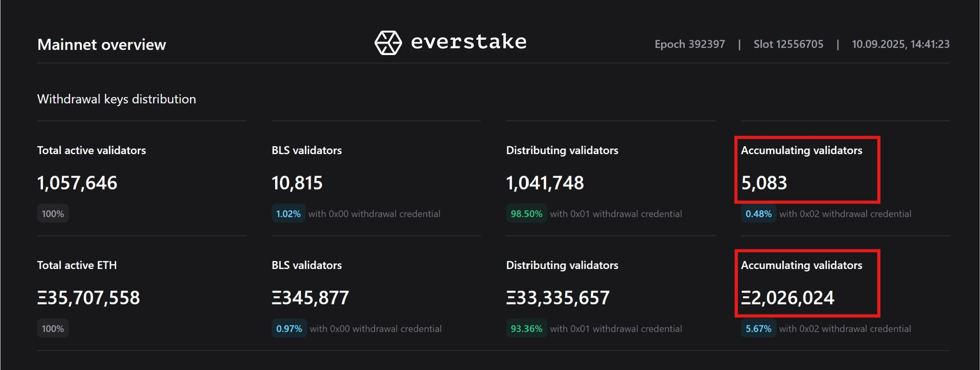Click the everstake wordmark text
This screenshot has height=370, width=980.
coord(469,42)
